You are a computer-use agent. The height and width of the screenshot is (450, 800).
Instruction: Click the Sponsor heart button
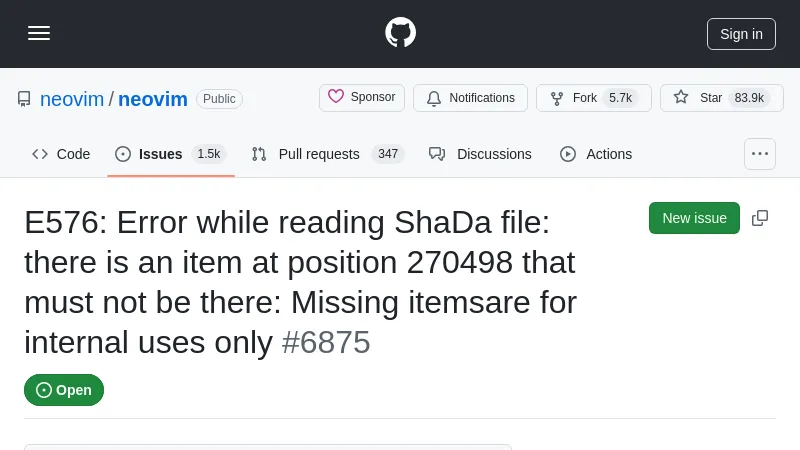[362, 98]
